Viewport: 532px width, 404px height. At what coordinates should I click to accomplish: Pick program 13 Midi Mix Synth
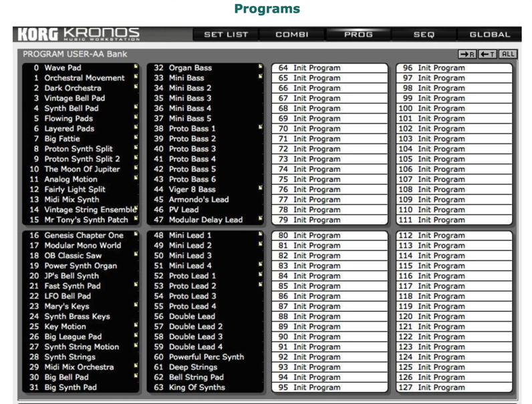81,200
